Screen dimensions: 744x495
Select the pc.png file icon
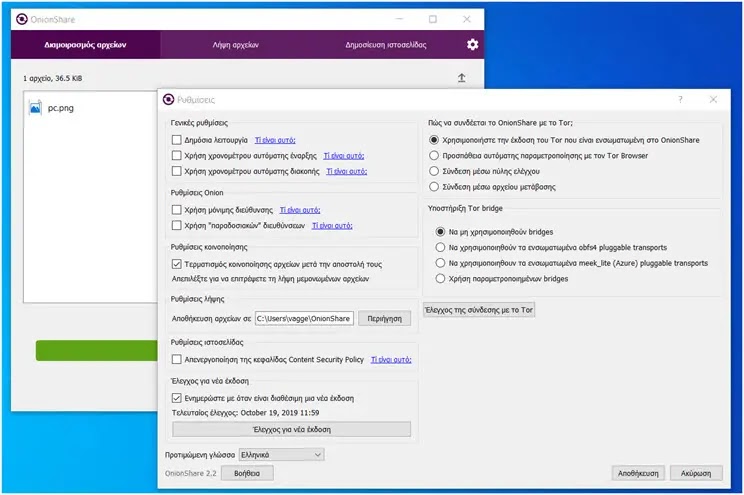tap(35, 108)
